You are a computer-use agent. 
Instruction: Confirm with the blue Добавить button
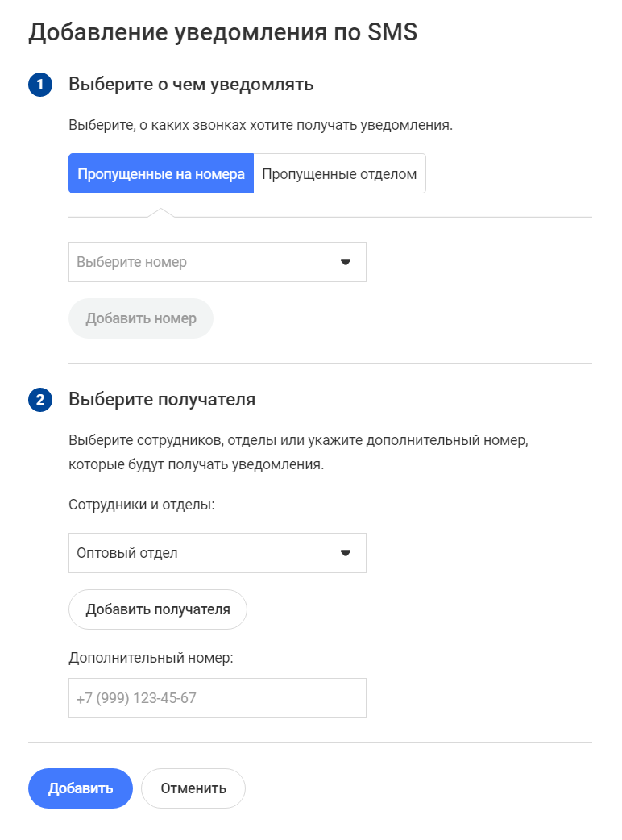point(81,788)
